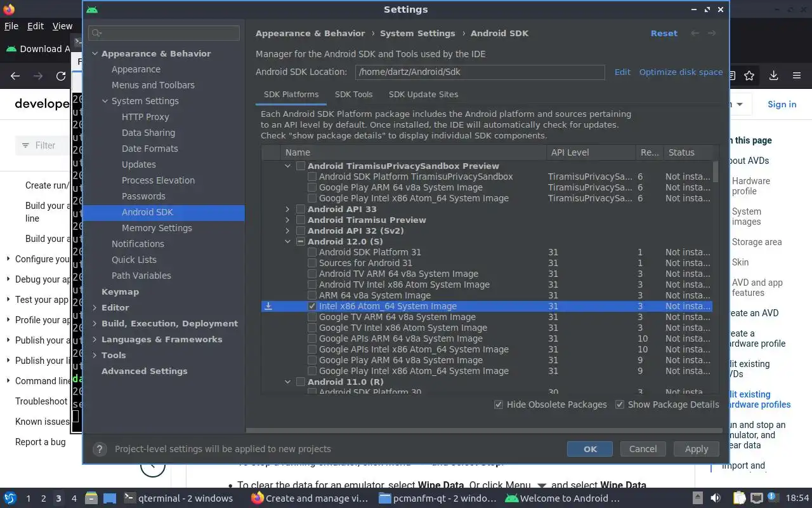Image resolution: width=812 pixels, height=508 pixels.
Task: Select Memory Settings in sidebar
Action: point(157,228)
